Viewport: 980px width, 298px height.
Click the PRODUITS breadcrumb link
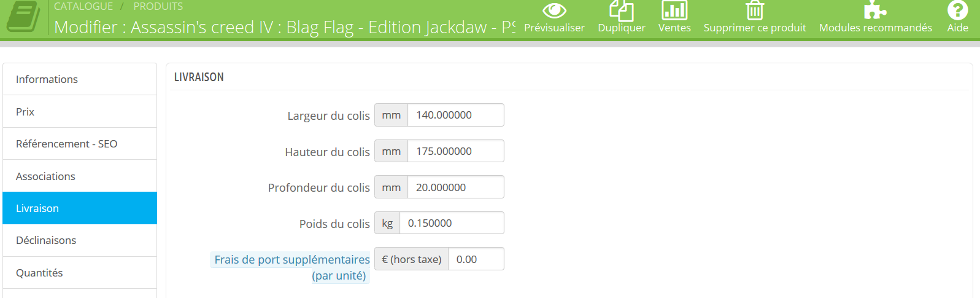[x=158, y=6]
